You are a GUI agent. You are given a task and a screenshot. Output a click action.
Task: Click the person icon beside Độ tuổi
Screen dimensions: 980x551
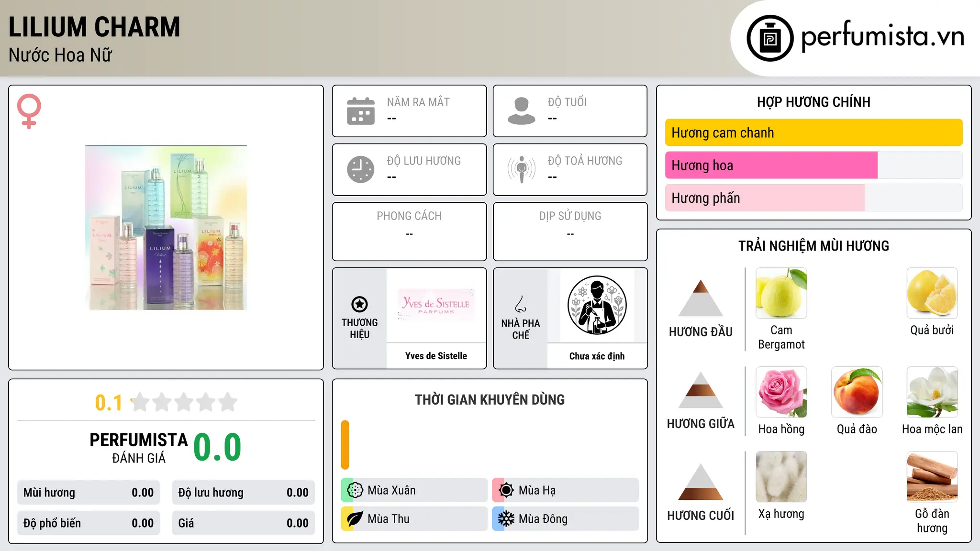[522, 111]
